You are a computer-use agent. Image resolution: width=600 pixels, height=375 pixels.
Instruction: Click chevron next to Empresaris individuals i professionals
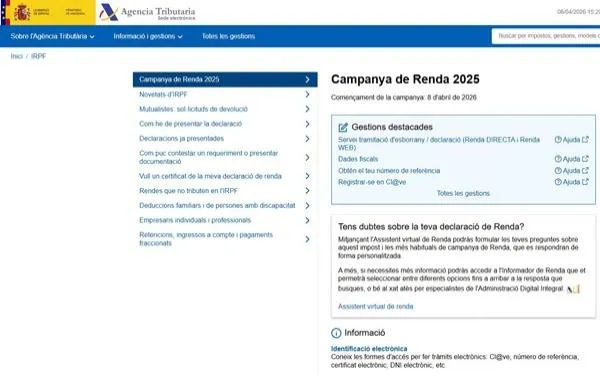coord(307,220)
